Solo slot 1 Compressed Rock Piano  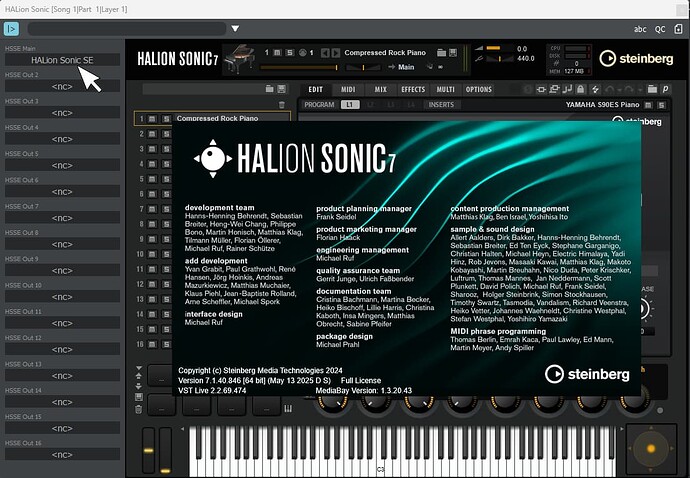click(x=166, y=119)
